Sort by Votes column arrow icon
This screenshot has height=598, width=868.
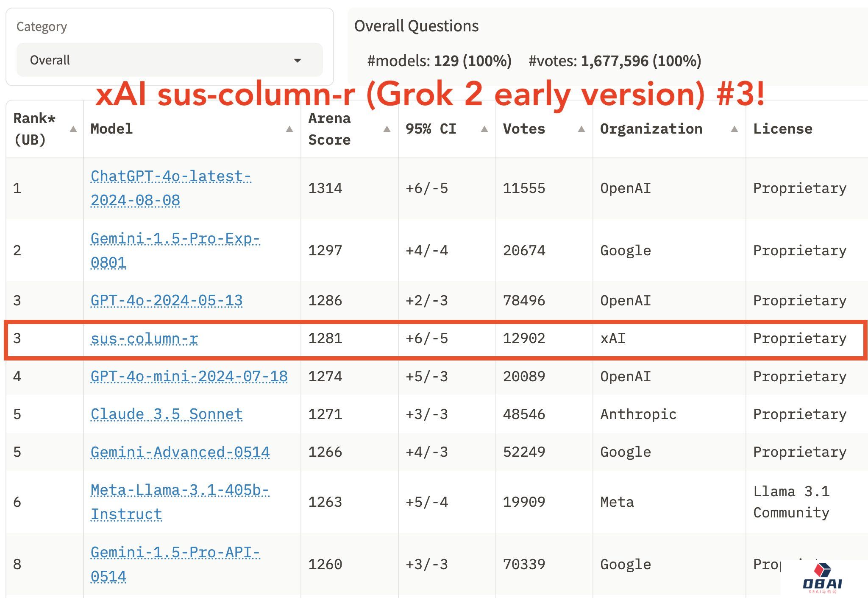point(581,129)
